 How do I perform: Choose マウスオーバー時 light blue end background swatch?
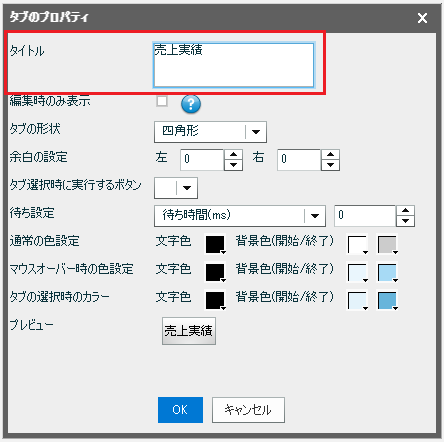coord(387,272)
